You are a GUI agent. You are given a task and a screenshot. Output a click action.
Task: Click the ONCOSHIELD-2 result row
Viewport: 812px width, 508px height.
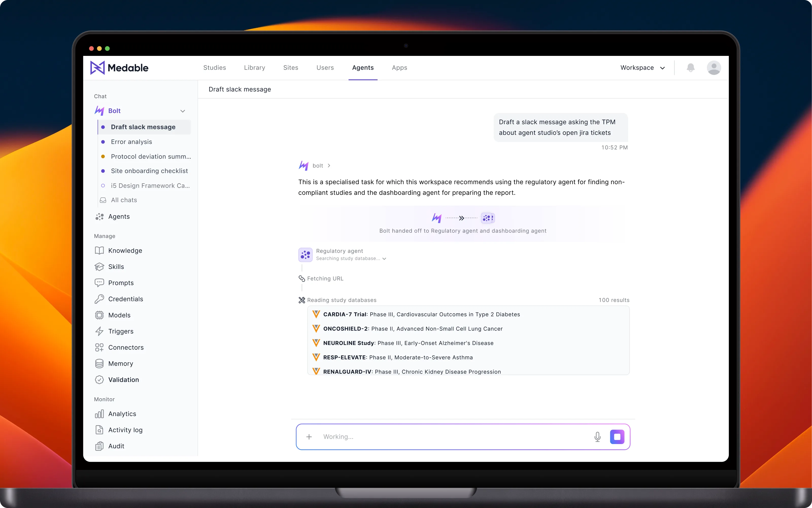click(x=408, y=329)
